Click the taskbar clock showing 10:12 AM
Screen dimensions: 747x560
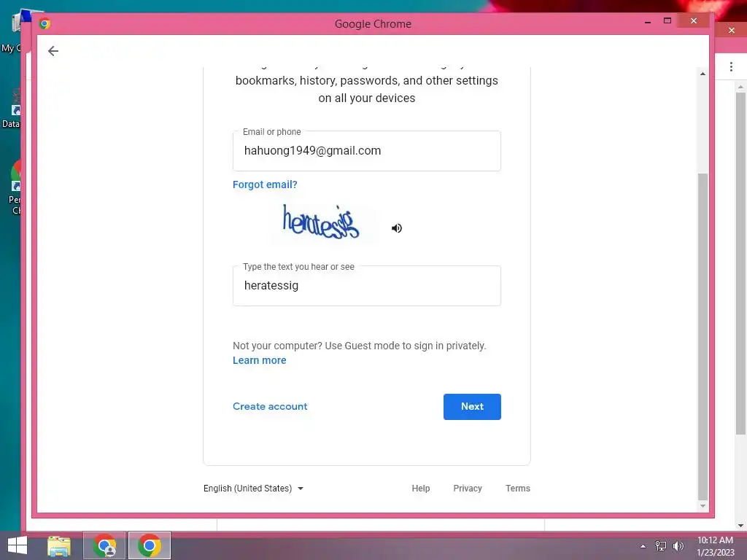tap(715, 546)
